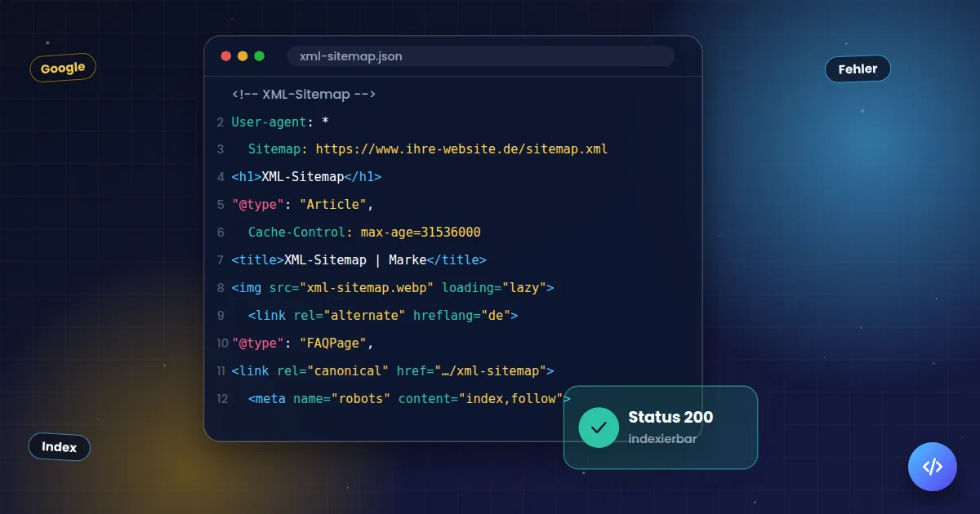Image resolution: width=980 pixels, height=514 pixels.
Task: Click the xml-sitemap.json filename bar
Action: pos(481,56)
